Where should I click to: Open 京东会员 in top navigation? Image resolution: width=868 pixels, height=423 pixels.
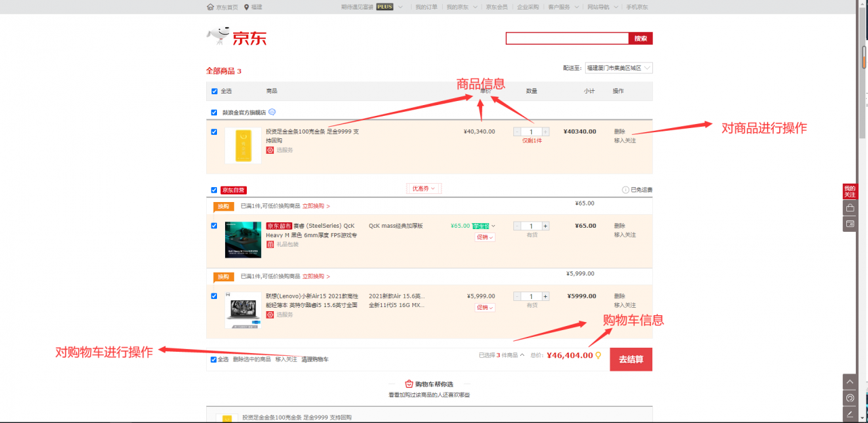pyautogui.click(x=496, y=7)
